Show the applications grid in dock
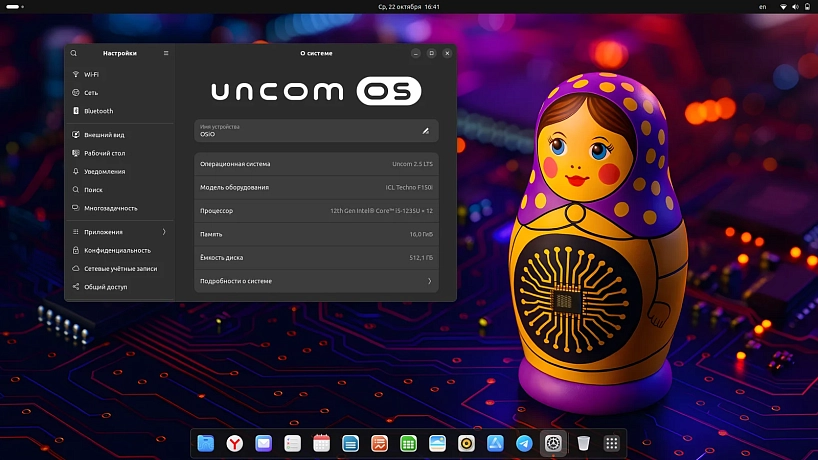Viewport: 818px width, 460px height. (x=612, y=442)
